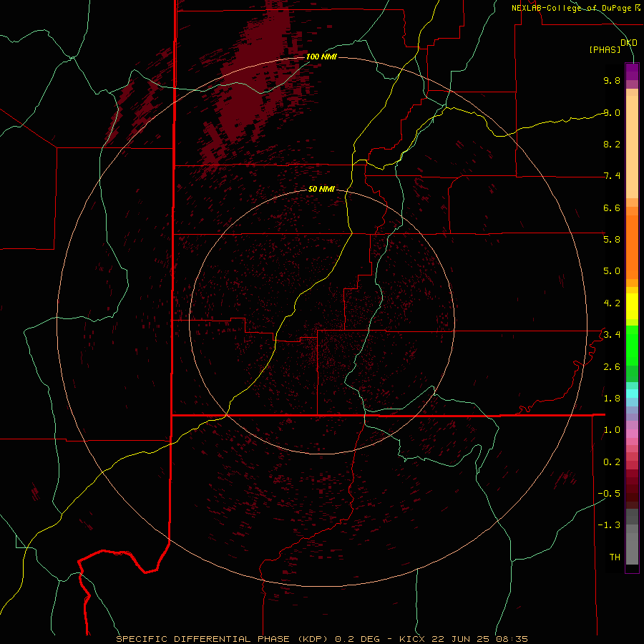Click the purple swatch atop color bar

tap(632, 72)
